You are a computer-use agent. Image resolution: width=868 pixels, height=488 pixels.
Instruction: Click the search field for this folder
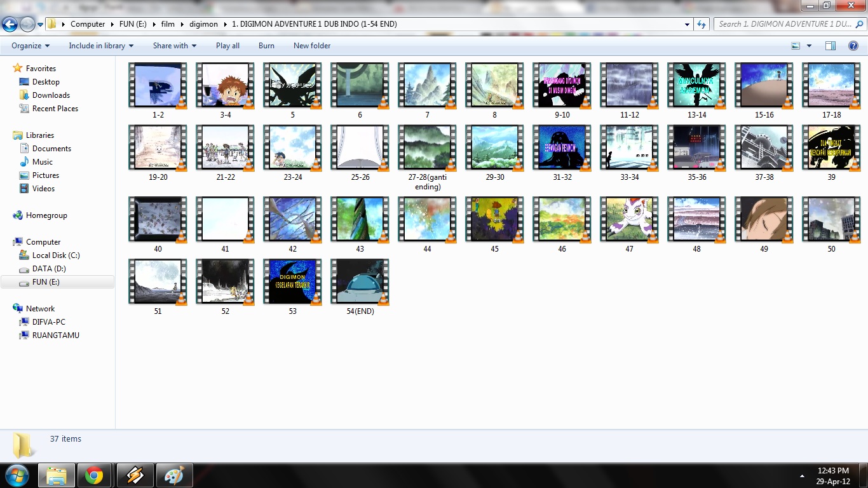[x=790, y=24]
